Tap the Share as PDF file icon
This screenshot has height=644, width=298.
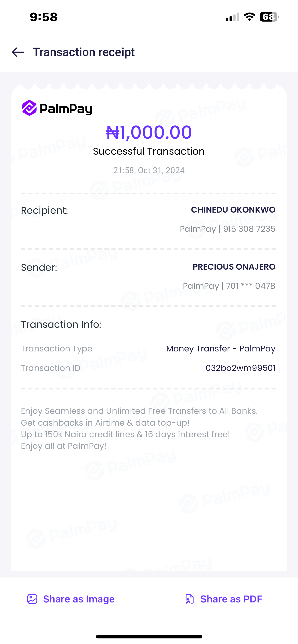click(x=189, y=599)
